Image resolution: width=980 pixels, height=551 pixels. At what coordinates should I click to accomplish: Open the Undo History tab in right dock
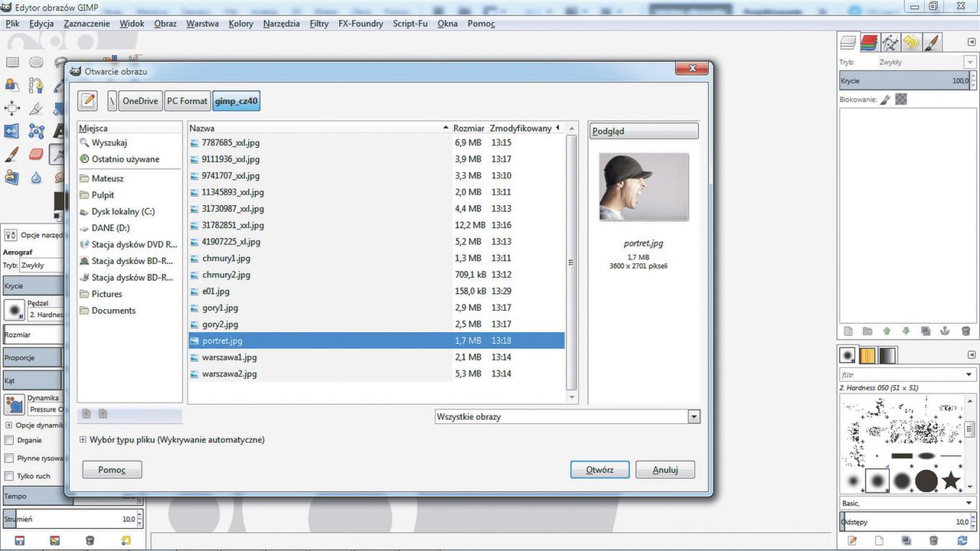910,42
